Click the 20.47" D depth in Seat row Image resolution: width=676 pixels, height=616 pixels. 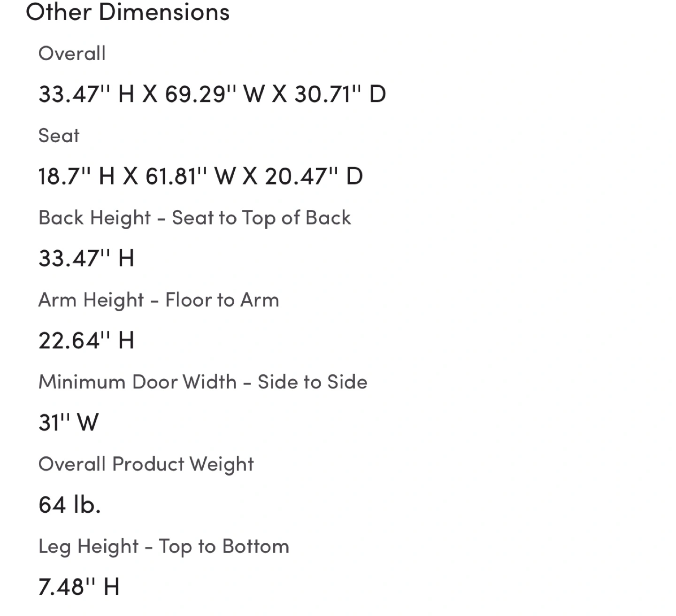click(314, 176)
